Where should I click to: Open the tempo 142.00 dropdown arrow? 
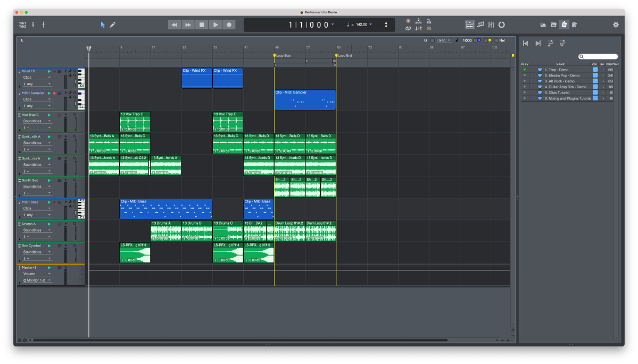click(371, 24)
